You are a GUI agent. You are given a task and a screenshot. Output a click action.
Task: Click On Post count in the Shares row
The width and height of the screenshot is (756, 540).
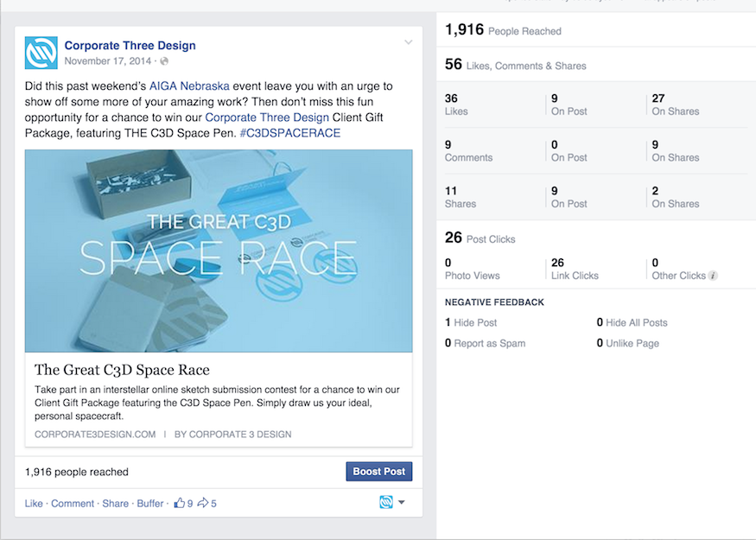point(569,197)
